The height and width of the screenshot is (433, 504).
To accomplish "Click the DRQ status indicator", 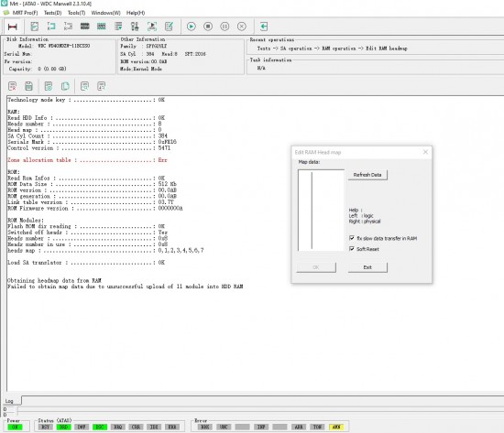I will click(118, 427).
